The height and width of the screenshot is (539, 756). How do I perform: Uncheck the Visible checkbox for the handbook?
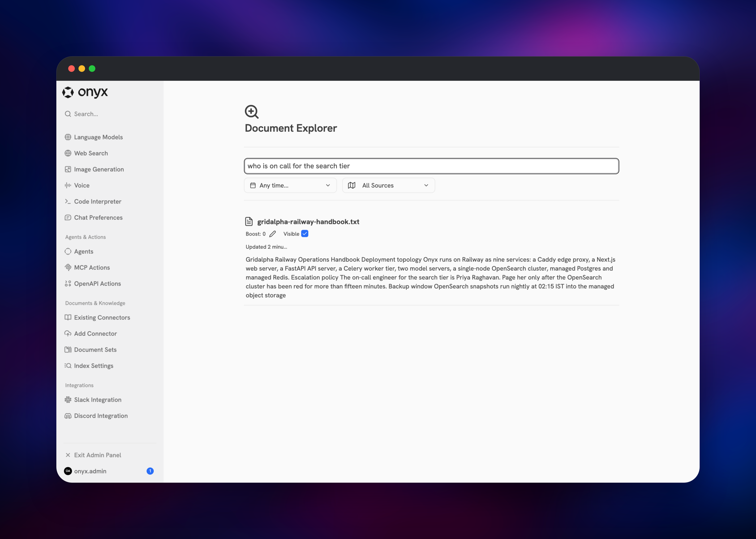coord(305,234)
